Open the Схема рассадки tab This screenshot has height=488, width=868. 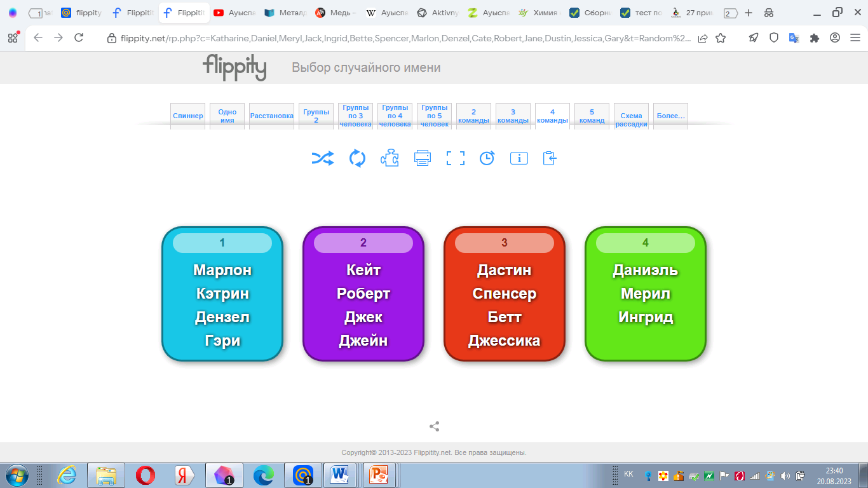tap(632, 116)
